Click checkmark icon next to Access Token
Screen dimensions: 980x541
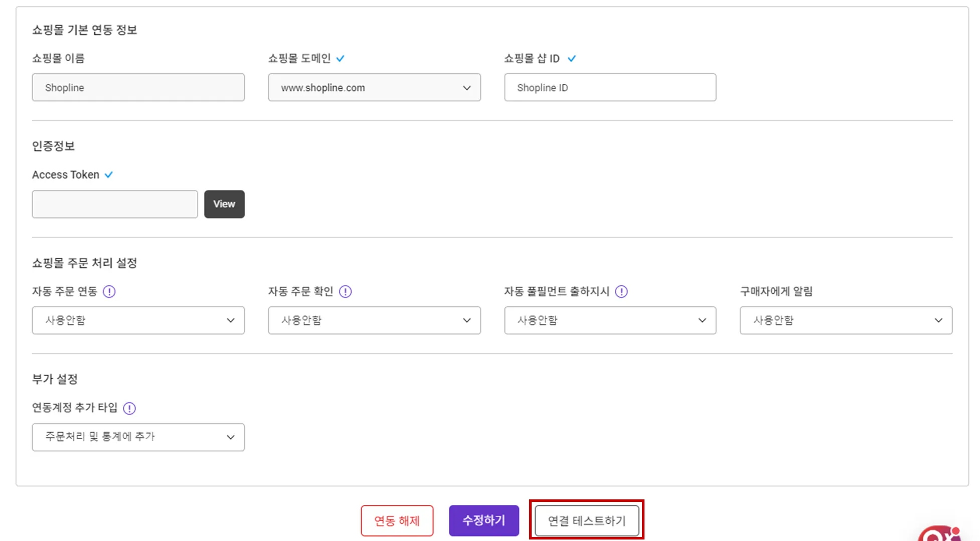click(x=109, y=175)
